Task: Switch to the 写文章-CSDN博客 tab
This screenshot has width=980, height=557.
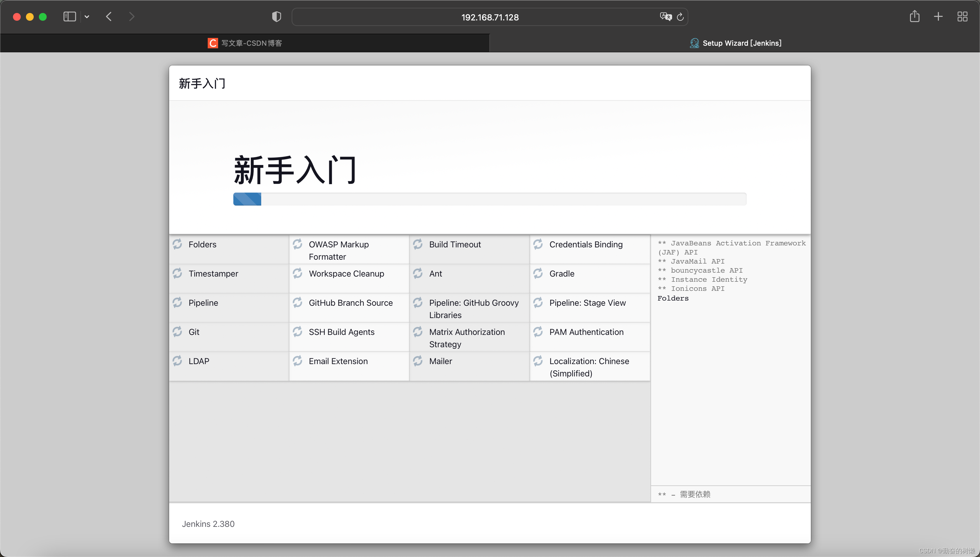Action: [245, 43]
